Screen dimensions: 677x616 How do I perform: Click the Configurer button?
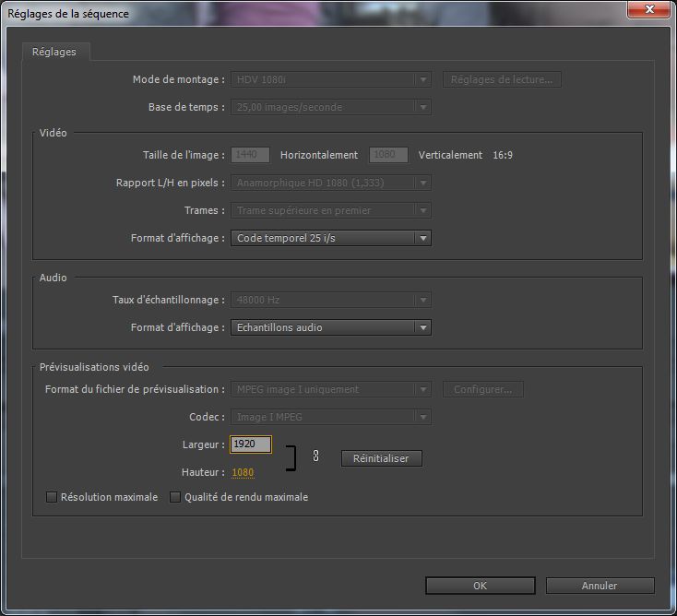point(482,389)
